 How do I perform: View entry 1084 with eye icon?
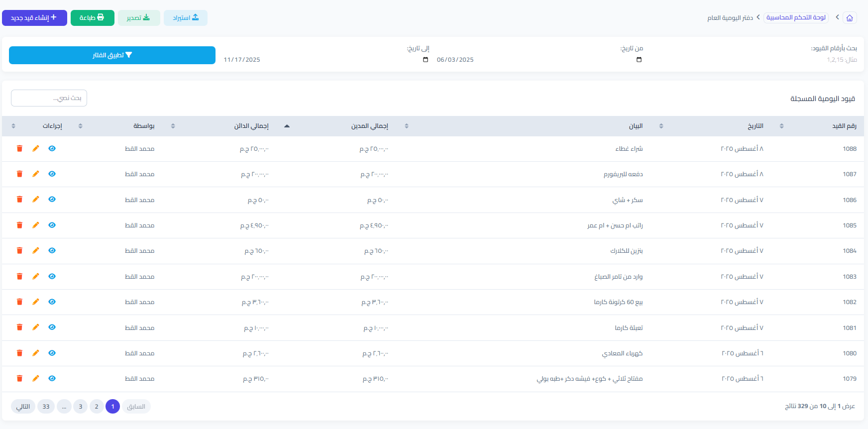(52, 250)
